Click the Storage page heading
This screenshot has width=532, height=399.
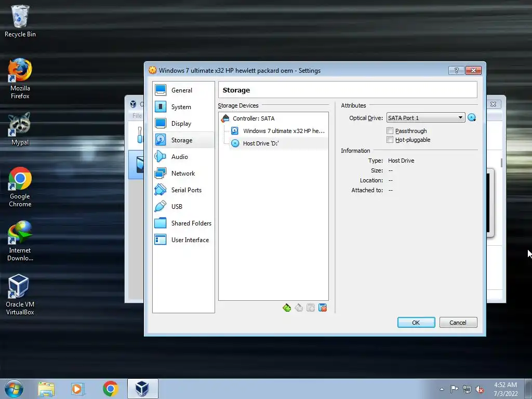236,90
